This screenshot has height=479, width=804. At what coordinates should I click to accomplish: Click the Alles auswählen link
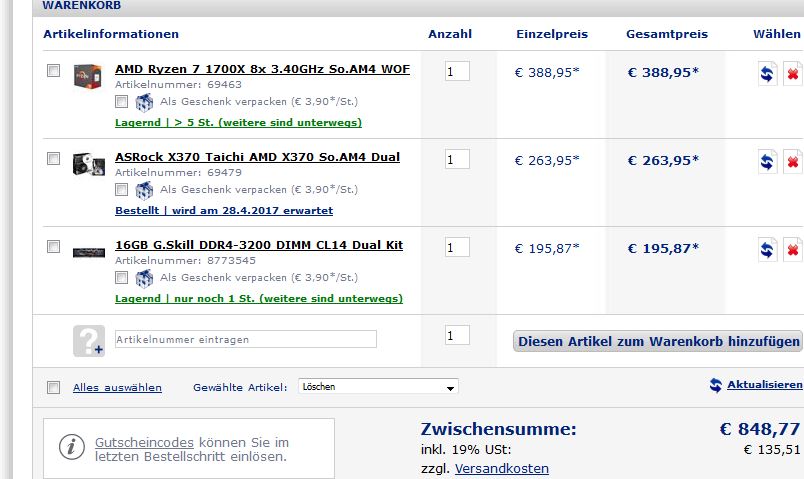tap(117, 388)
